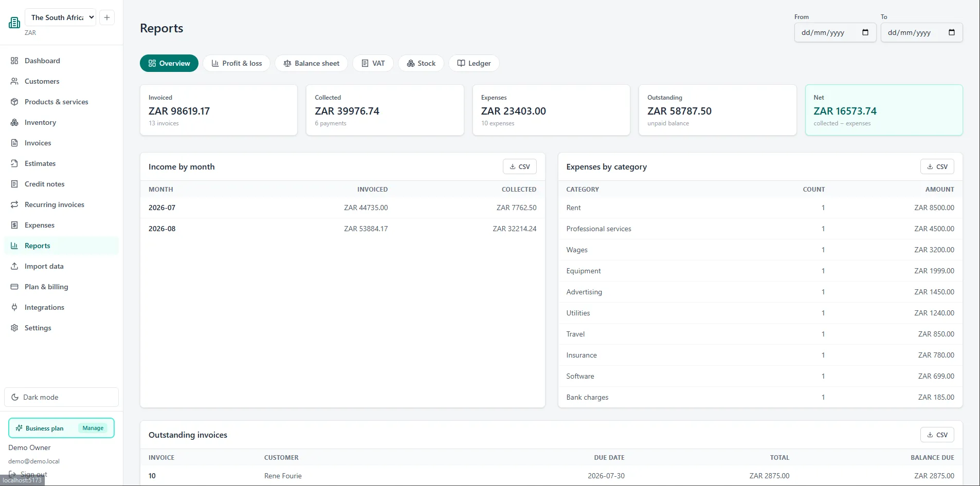Click the Expenses receipt icon
Screen dimensions: 980x486
coord(14,225)
